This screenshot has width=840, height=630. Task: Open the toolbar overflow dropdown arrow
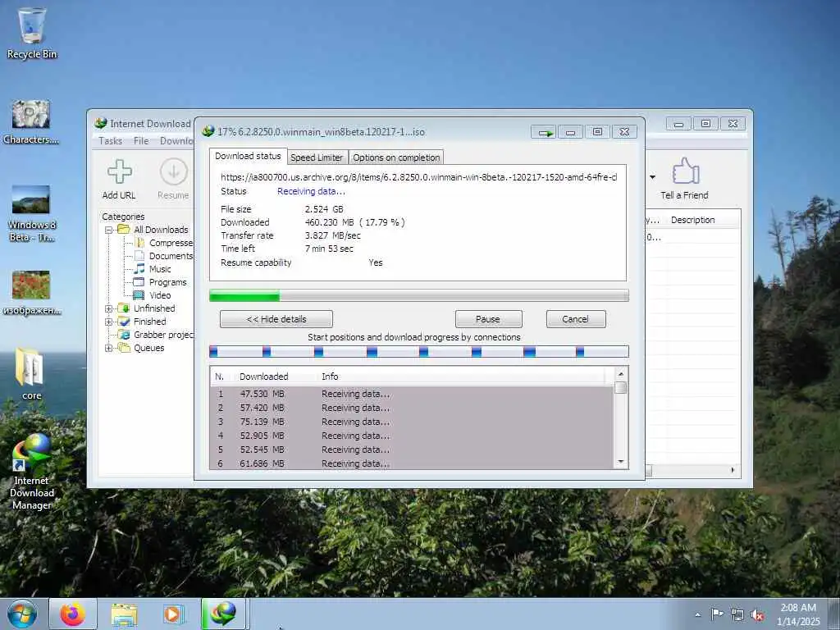(x=652, y=177)
